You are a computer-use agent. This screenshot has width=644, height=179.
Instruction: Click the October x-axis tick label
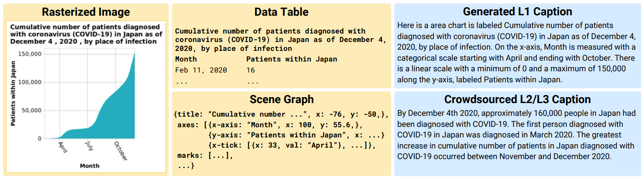121,151
